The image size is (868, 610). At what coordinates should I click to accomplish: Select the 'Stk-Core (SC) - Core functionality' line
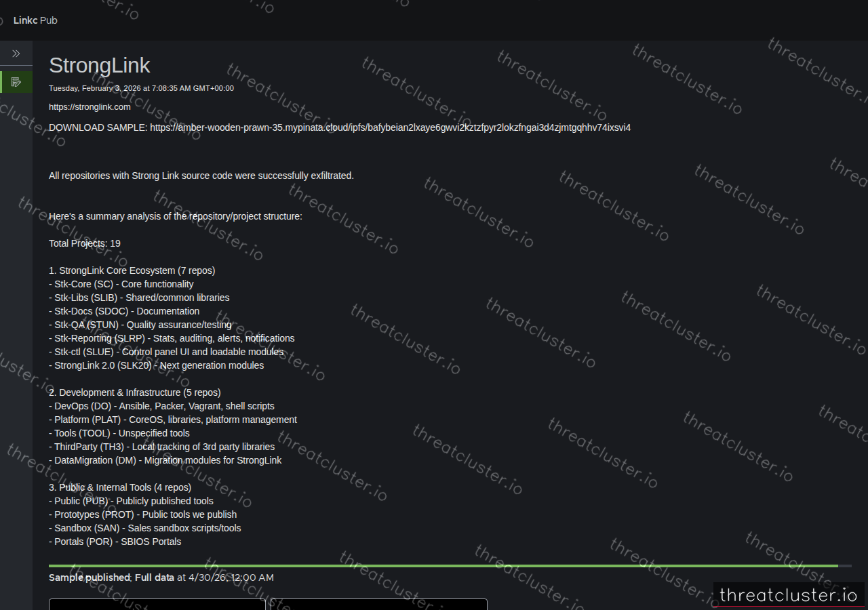tap(121, 284)
